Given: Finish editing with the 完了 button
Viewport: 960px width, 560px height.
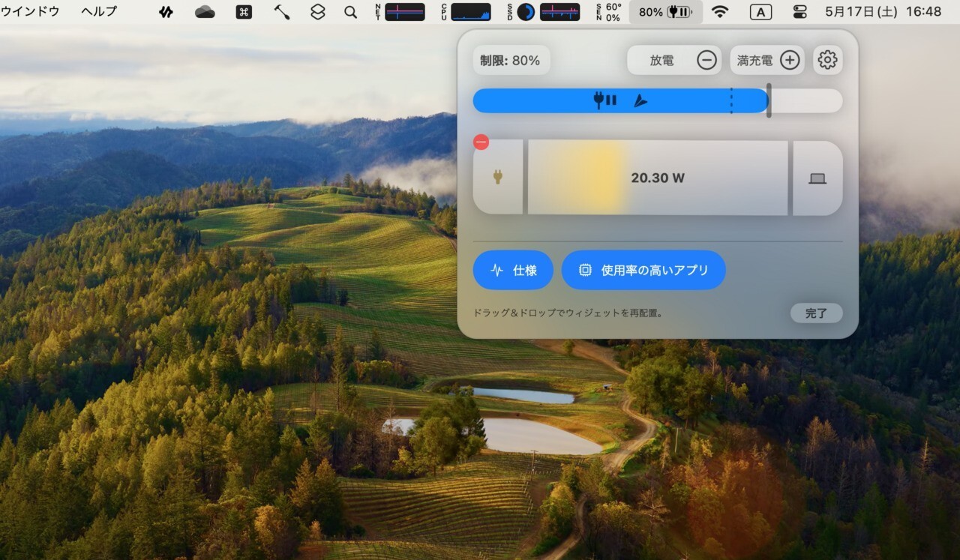Looking at the screenshot, I should 816,313.
